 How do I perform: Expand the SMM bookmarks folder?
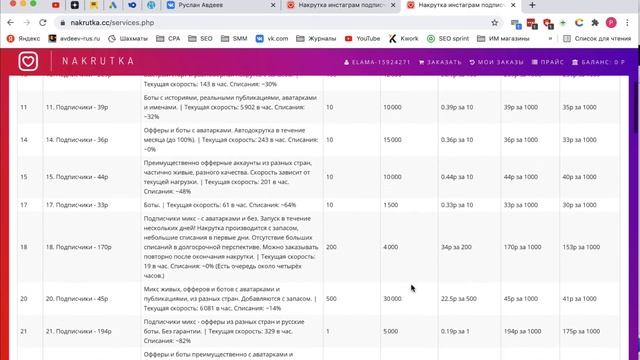point(234,38)
